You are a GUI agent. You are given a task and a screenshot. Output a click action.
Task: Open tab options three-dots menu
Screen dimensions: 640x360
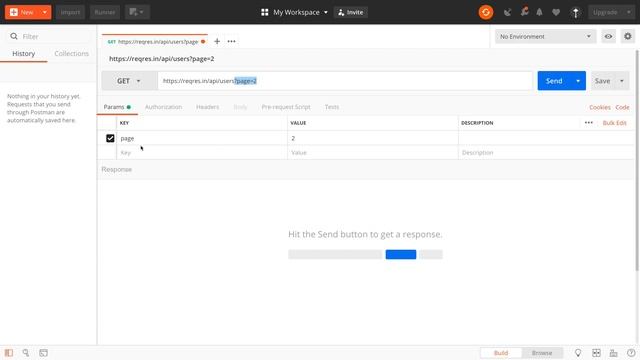pyautogui.click(x=231, y=41)
